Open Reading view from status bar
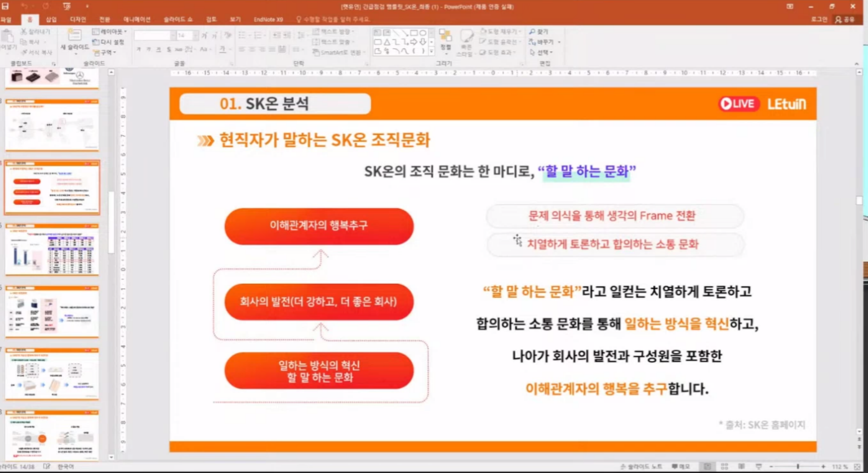The image size is (868, 473). [742, 467]
